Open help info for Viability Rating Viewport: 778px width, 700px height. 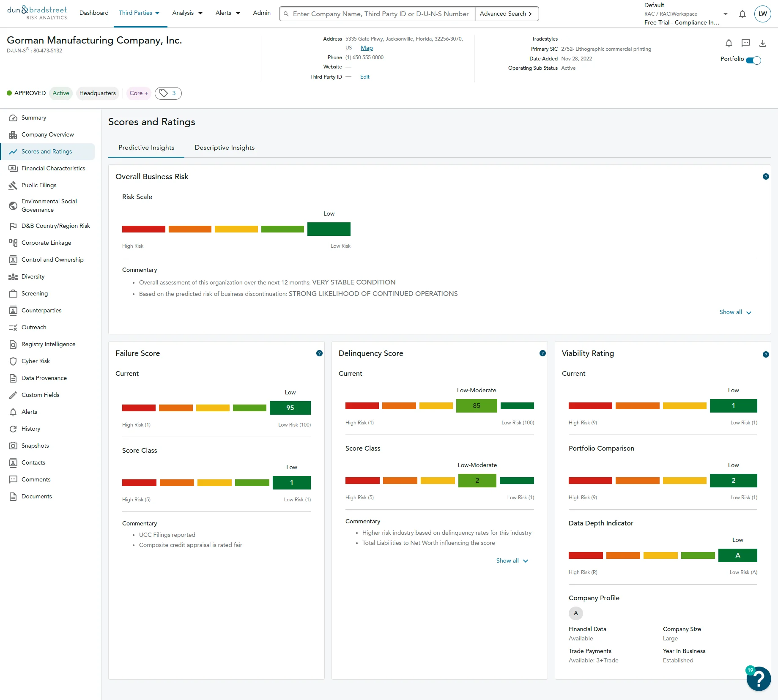pos(766,355)
